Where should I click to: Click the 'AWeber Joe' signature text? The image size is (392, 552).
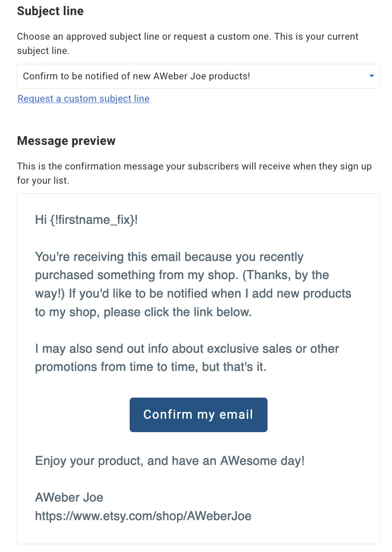(69, 497)
